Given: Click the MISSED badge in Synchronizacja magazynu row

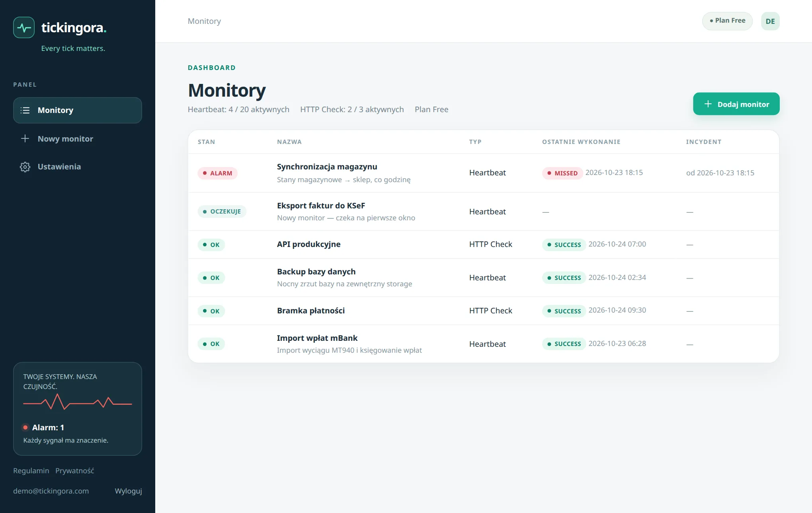Looking at the screenshot, I should (x=562, y=173).
